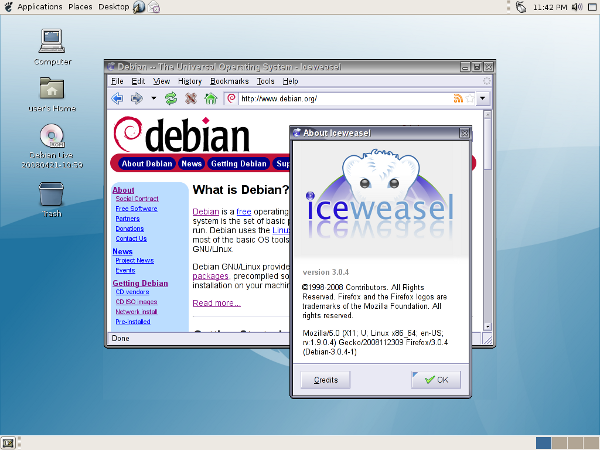The height and width of the screenshot is (450, 600).
Task: Click the About Debian navigation button
Action: pos(146,163)
